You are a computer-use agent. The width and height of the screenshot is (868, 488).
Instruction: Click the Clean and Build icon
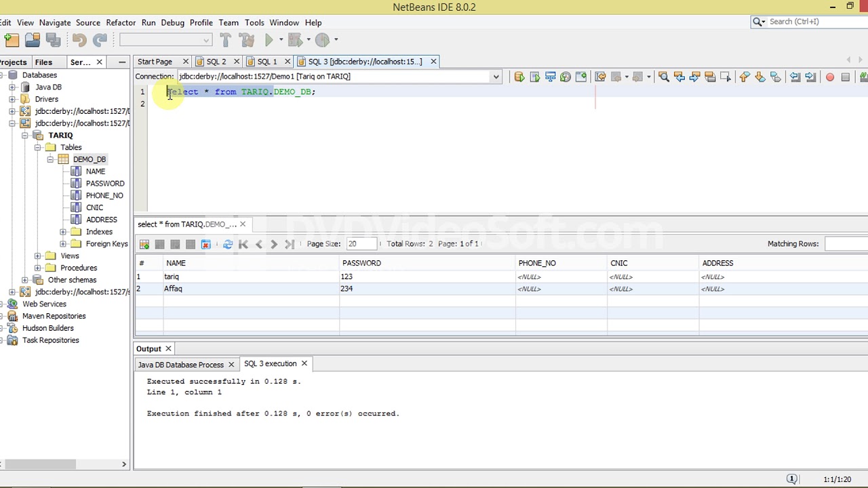coord(247,40)
